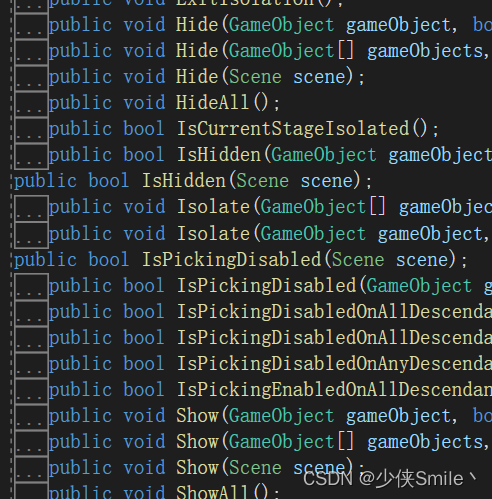492x499 pixels.
Task: Click the IsCurrentStageIsolated method name
Action: click(293, 129)
